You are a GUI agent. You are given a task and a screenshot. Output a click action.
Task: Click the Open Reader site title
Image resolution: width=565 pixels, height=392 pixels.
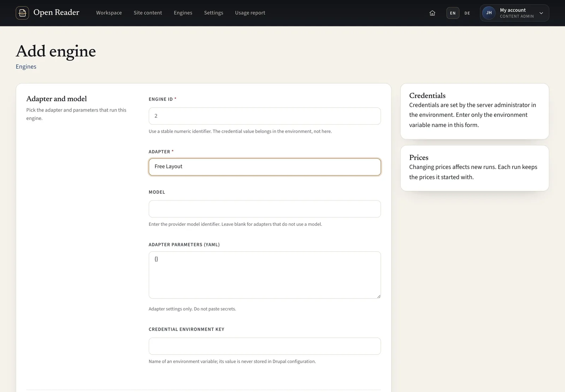click(x=56, y=12)
